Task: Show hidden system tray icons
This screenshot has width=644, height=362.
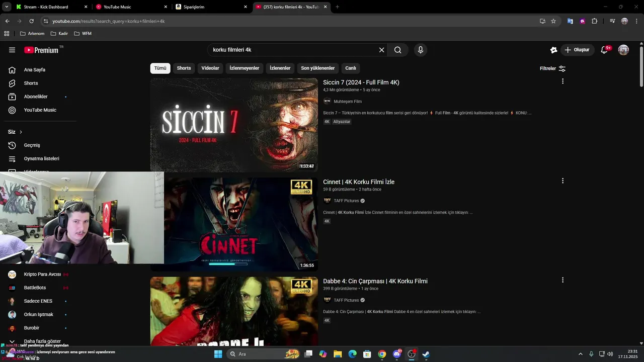Action: [x=581, y=354]
